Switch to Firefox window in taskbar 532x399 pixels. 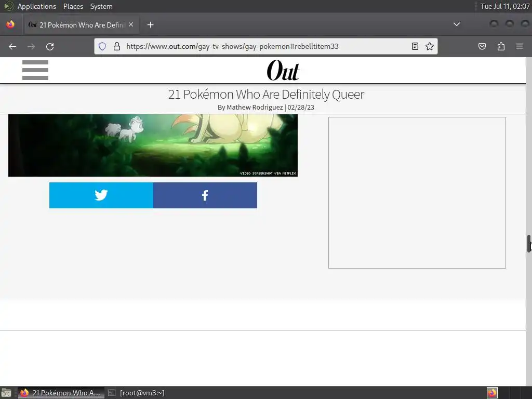pos(61,393)
